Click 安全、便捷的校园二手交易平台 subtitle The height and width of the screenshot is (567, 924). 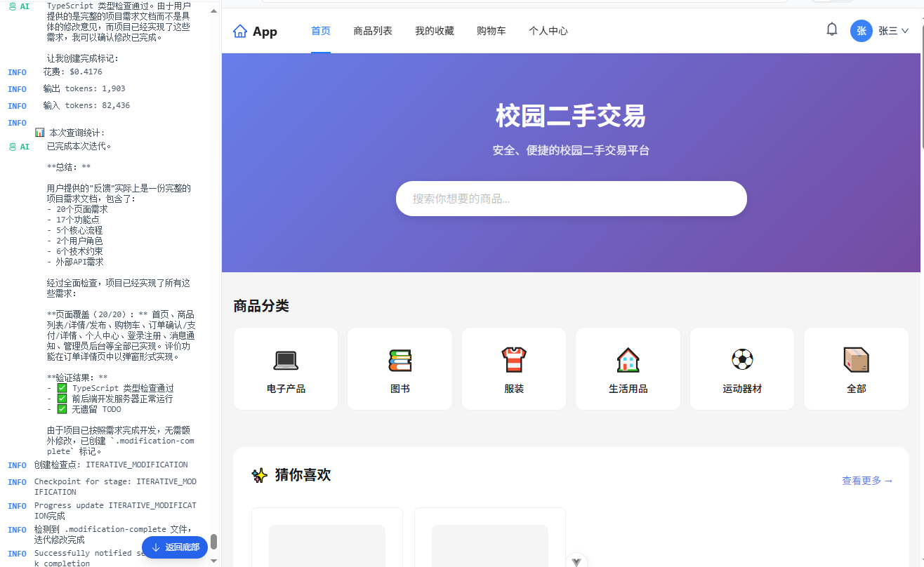click(x=571, y=151)
